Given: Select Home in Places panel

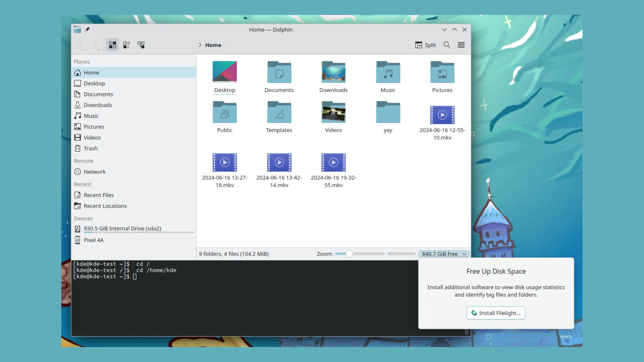Looking at the screenshot, I should pyautogui.click(x=134, y=72).
